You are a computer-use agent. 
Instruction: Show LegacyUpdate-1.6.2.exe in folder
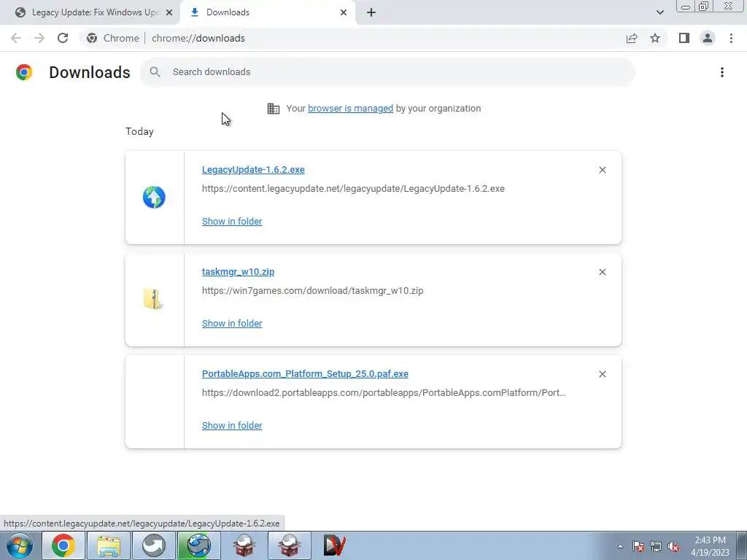point(232,221)
